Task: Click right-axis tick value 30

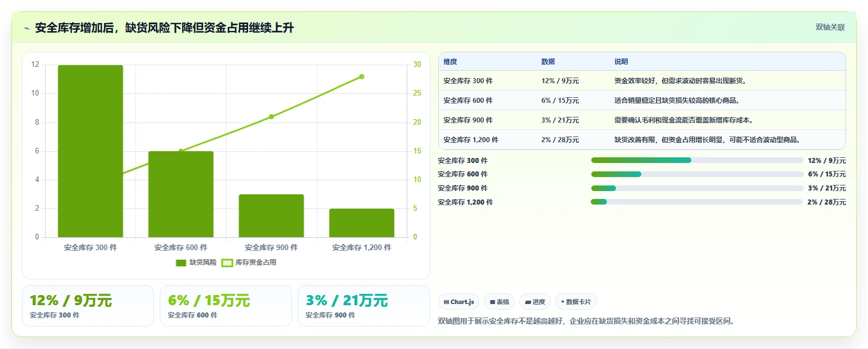Action: click(x=417, y=65)
